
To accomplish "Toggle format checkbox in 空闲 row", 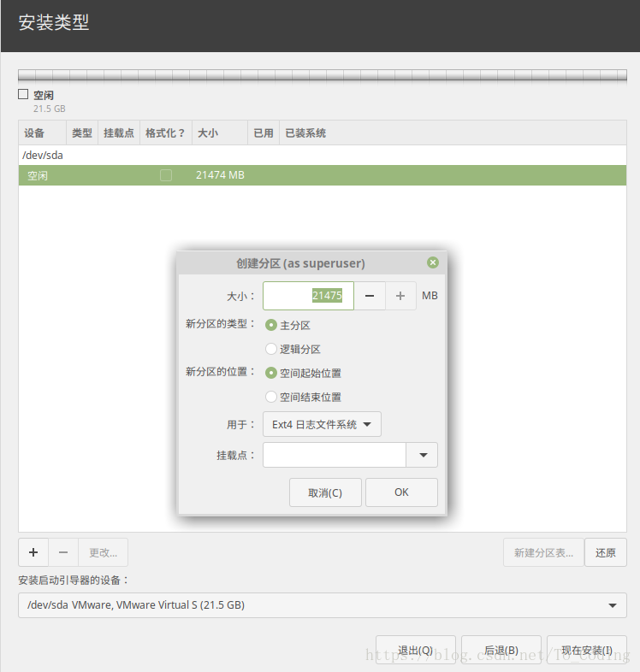I will click(x=166, y=175).
